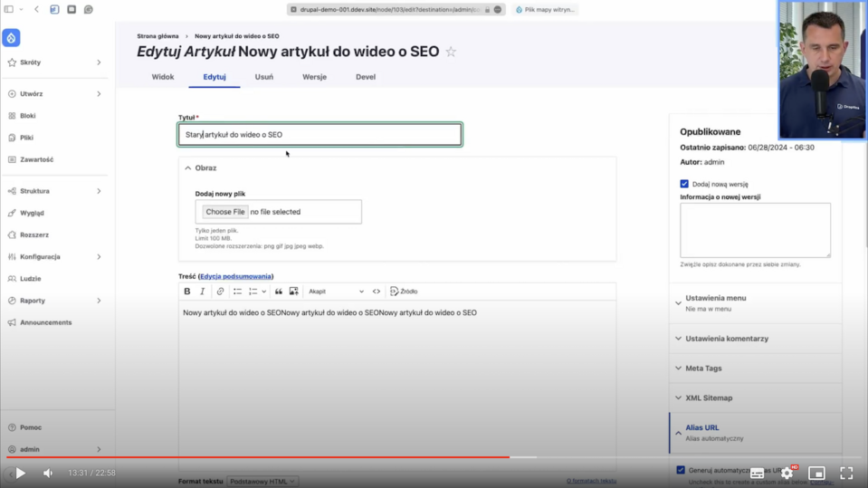868x488 pixels.
Task: Insert a block quote
Action: point(279,292)
